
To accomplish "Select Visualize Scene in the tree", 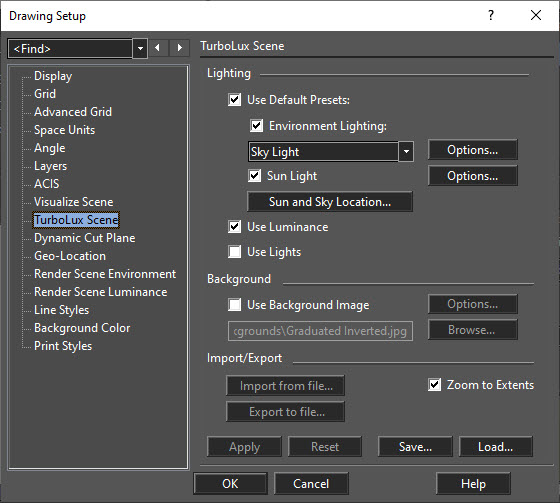I will pyautogui.click(x=74, y=202).
